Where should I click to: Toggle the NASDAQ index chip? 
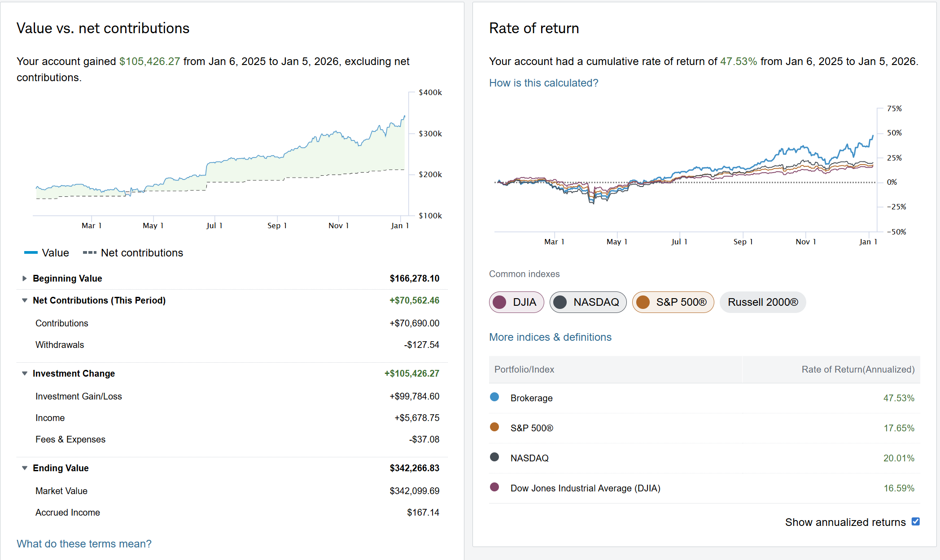pos(588,302)
